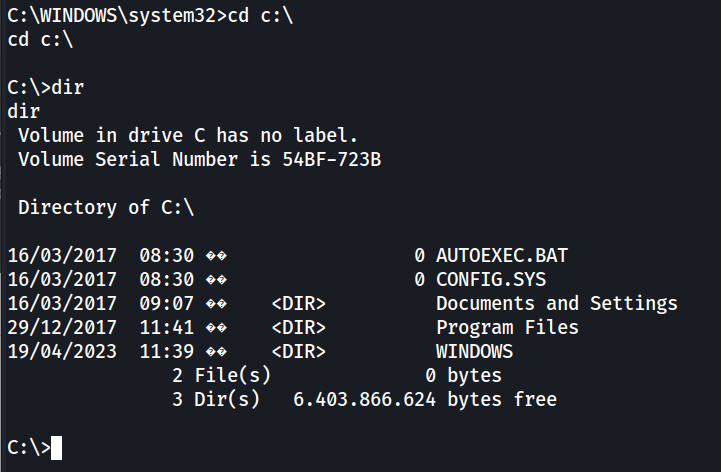Viewport: 721px width, 472px height.
Task: Click the 19/04/2023 date entry
Action: (x=62, y=351)
